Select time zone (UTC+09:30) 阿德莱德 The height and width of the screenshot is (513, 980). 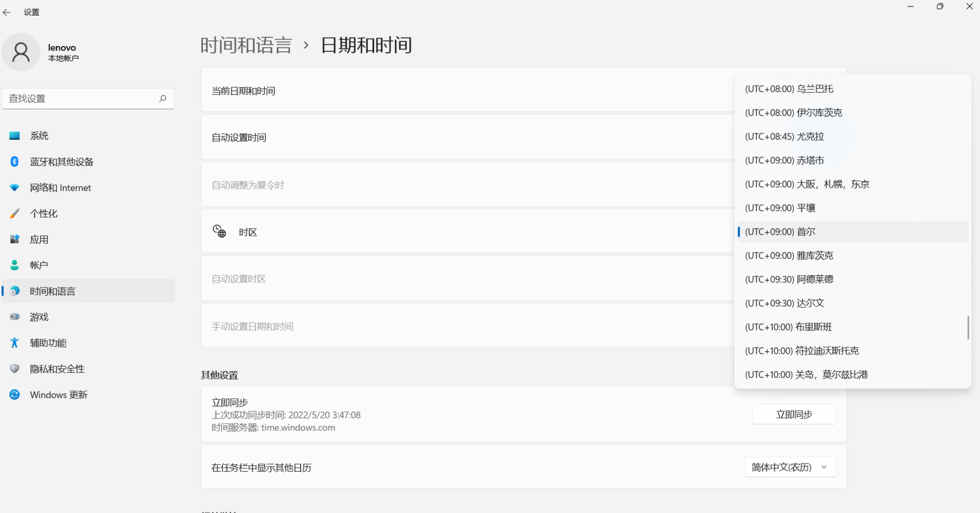coord(853,280)
